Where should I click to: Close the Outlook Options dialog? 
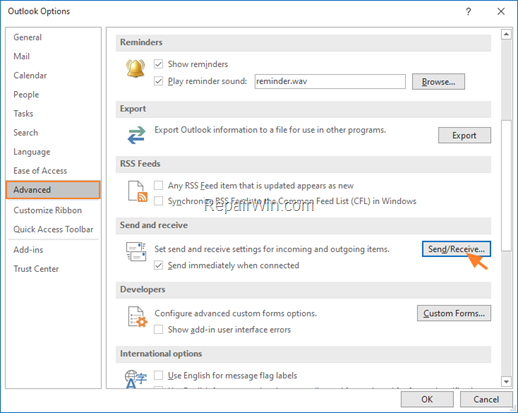coord(501,12)
